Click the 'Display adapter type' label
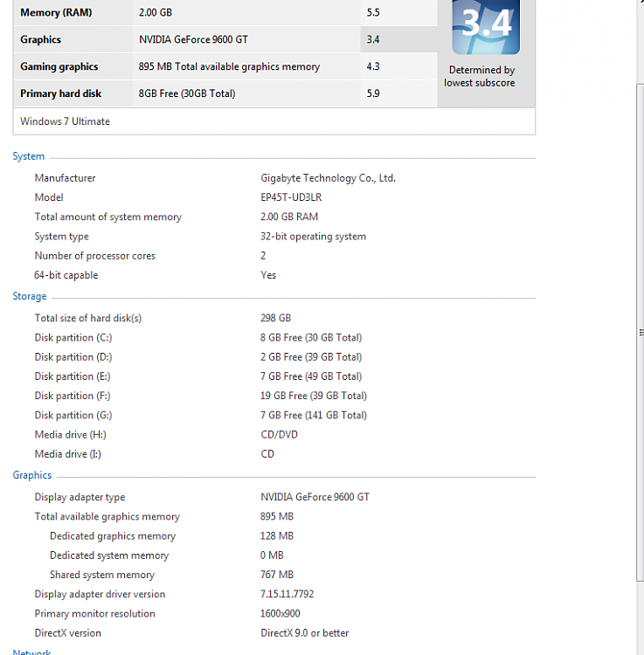The height and width of the screenshot is (655, 644). point(80,497)
